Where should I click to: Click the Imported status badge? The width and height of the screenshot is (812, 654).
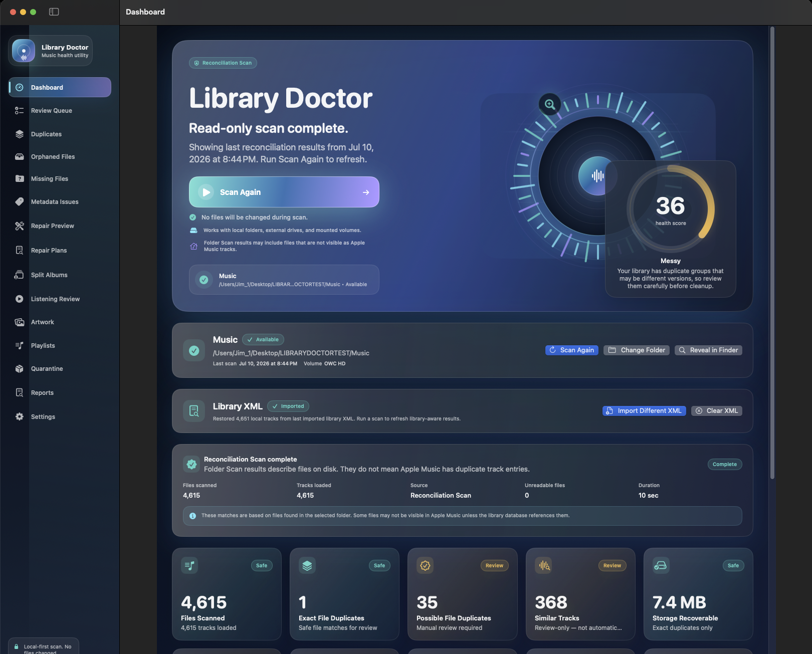288,406
